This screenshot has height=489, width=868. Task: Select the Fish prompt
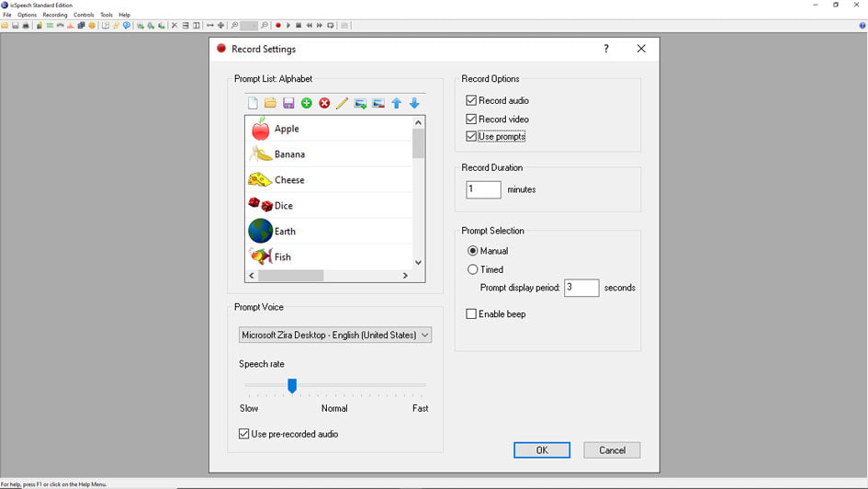pyautogui.click(x=330, y=257)
